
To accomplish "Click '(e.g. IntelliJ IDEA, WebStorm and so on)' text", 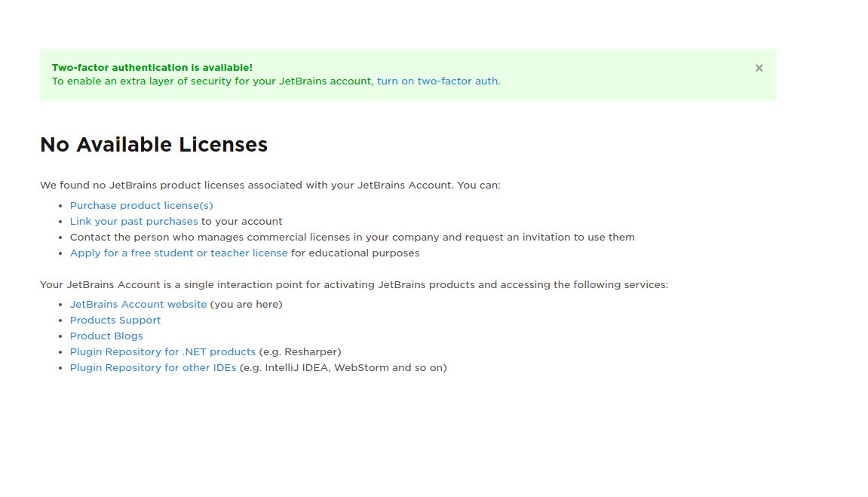I will pyautogui.click(x=343, y=367).
